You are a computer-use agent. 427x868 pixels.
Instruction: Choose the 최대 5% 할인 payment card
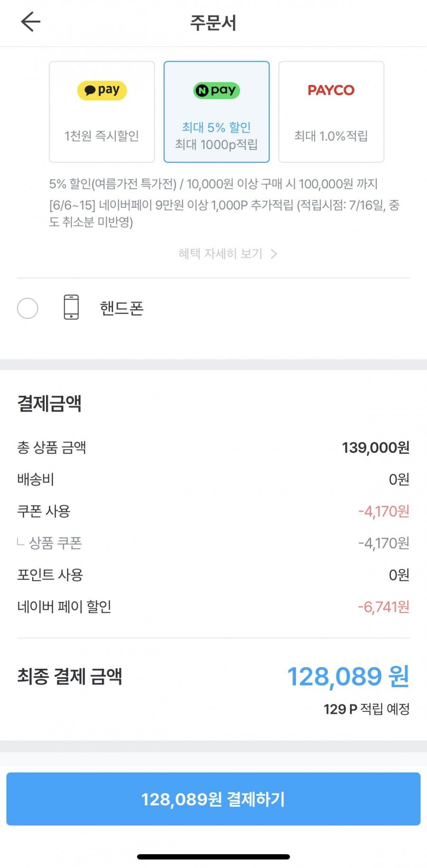point(217,112)
